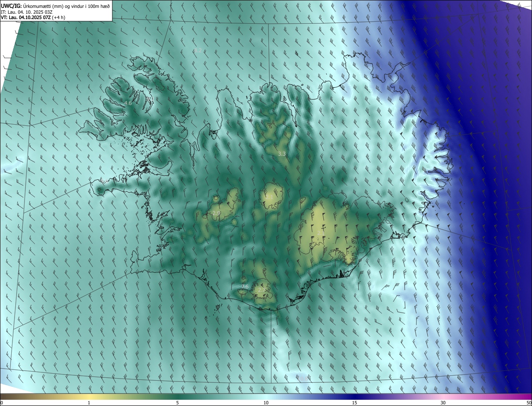This screenshot has width=532, height=406.
Task: Click the 5 tick on the color scale
Action: (x=177, y=403)
